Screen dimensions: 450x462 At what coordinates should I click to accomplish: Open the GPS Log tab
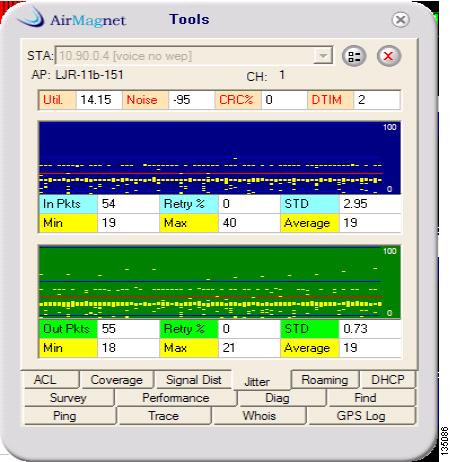[x=361, y=416]
